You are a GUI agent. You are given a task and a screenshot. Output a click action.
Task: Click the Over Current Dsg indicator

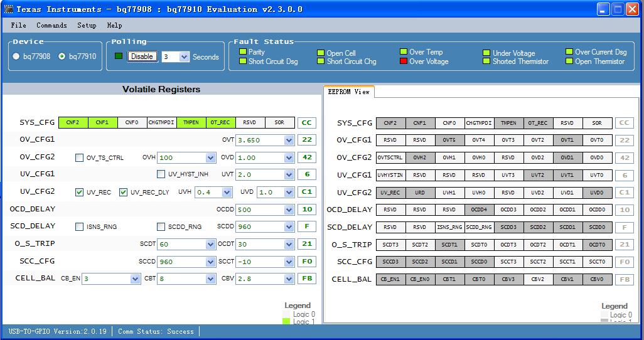569,53
